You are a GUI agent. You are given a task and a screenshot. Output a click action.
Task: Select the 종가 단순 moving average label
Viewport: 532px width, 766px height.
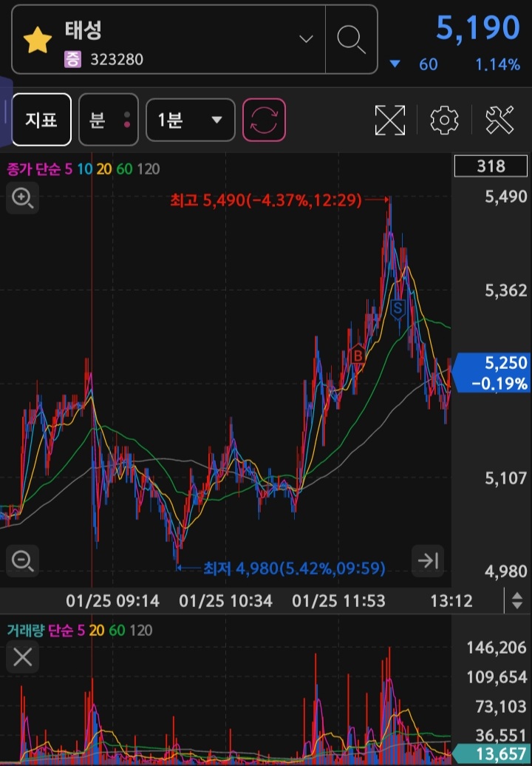click(x=34, y=169)
